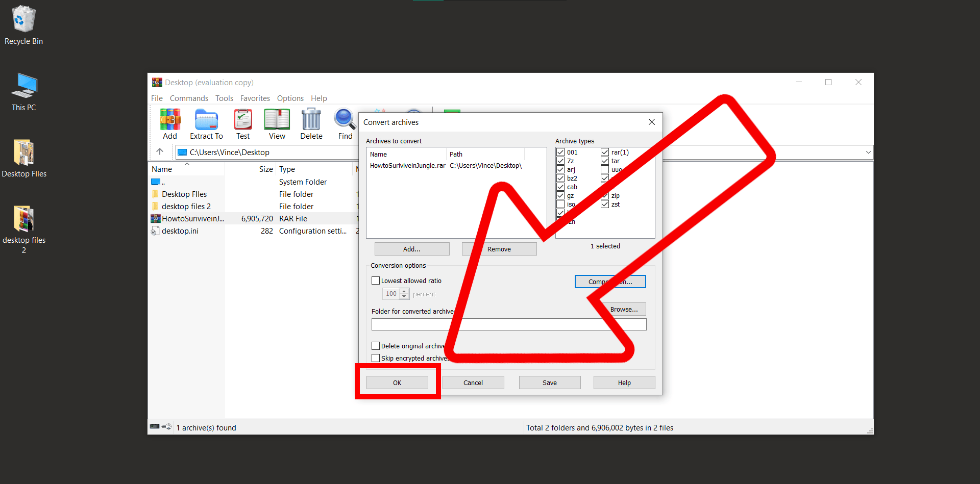
Task: Open the Commands menu
Action: (x=189, y=98)
